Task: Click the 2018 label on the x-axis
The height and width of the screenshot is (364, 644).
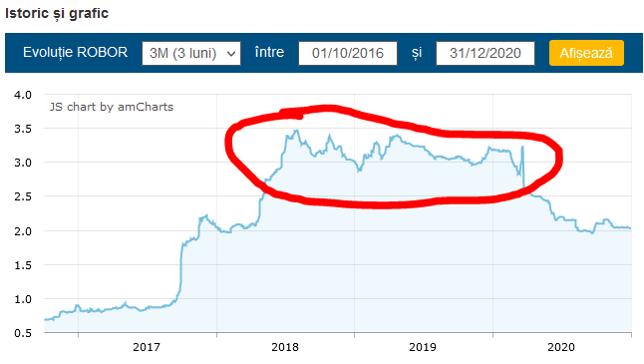Action: (285, 348)
